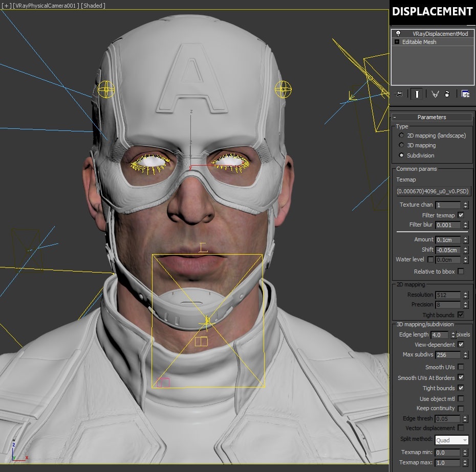Select Subdivision type radio button
The image size is (476, 472).
401,155
